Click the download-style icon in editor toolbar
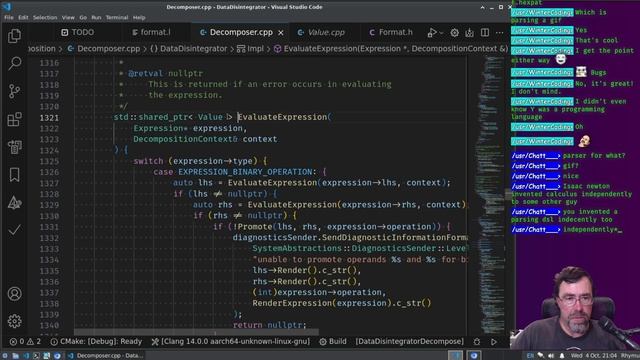The image size is (640, 360). [x=469, y=33]
